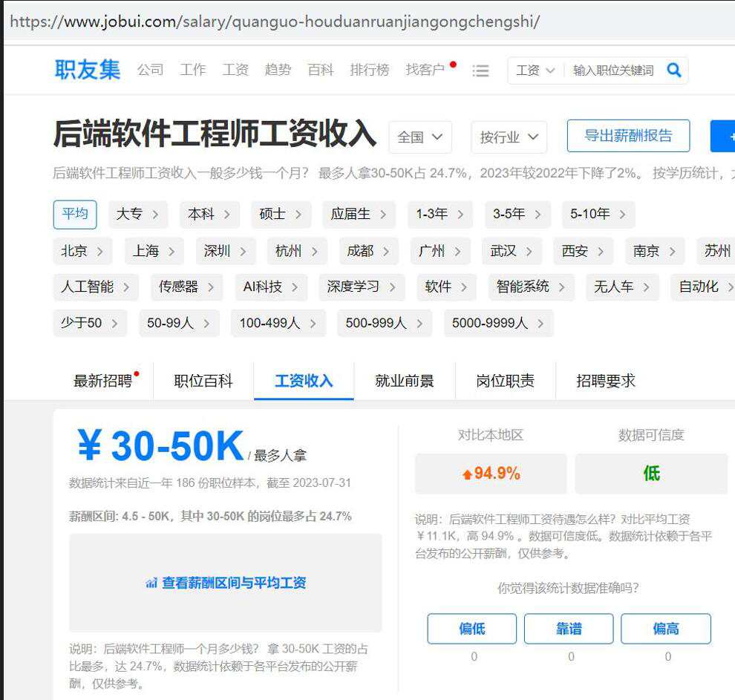Open the 排行榜 navigation item
This screenshot has height=700, width=735.
point(370,70)
